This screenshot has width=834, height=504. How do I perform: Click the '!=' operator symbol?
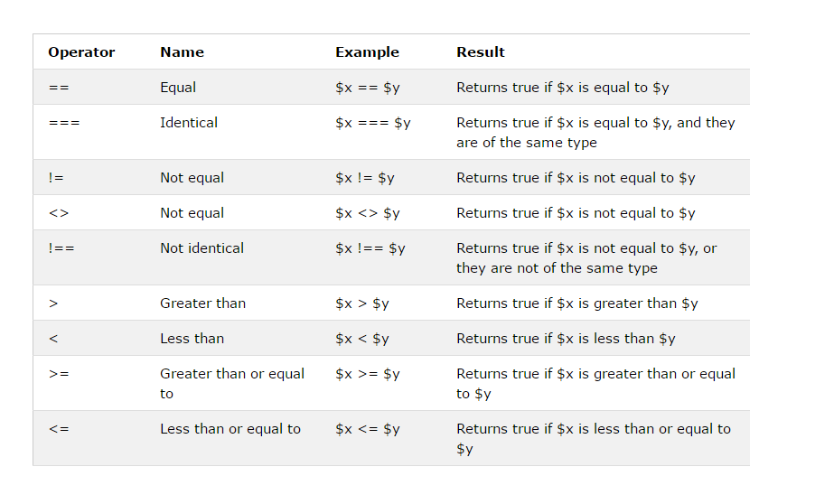click(x=56, y=178)
